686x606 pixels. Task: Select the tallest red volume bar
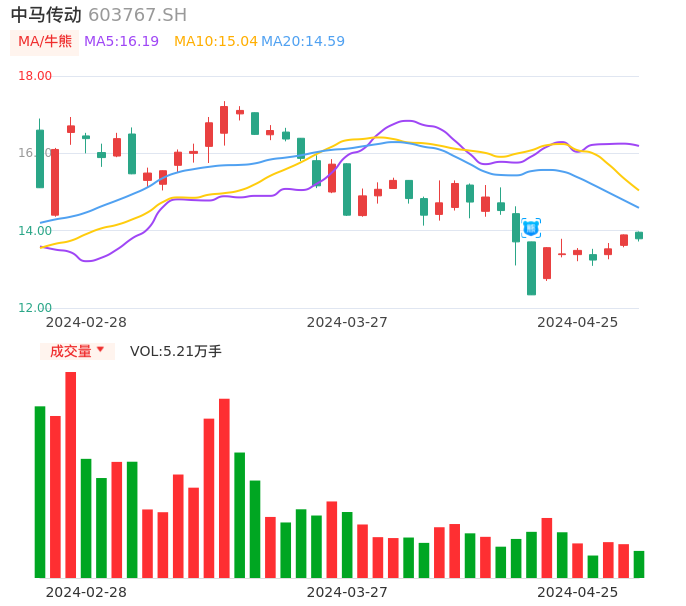pos(71,474)
